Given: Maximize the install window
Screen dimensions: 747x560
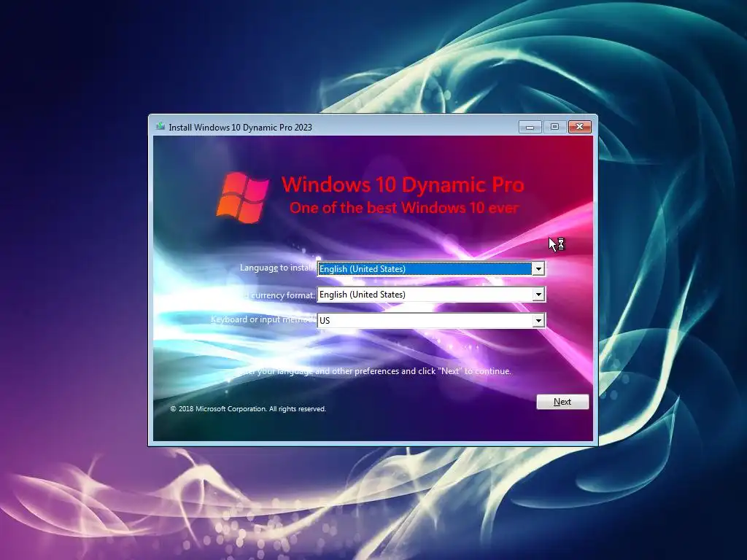Looking at the screenshot, I should coord(554,127).
